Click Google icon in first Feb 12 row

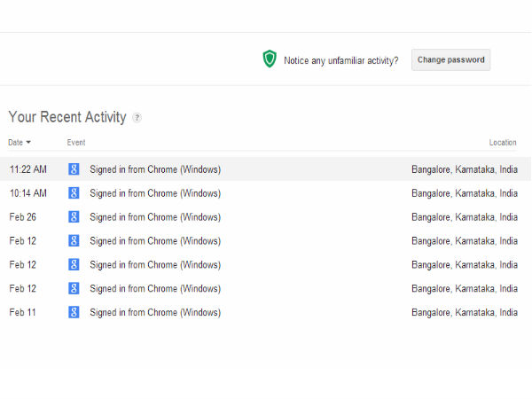pyautogui.click(x=74, y=241)
